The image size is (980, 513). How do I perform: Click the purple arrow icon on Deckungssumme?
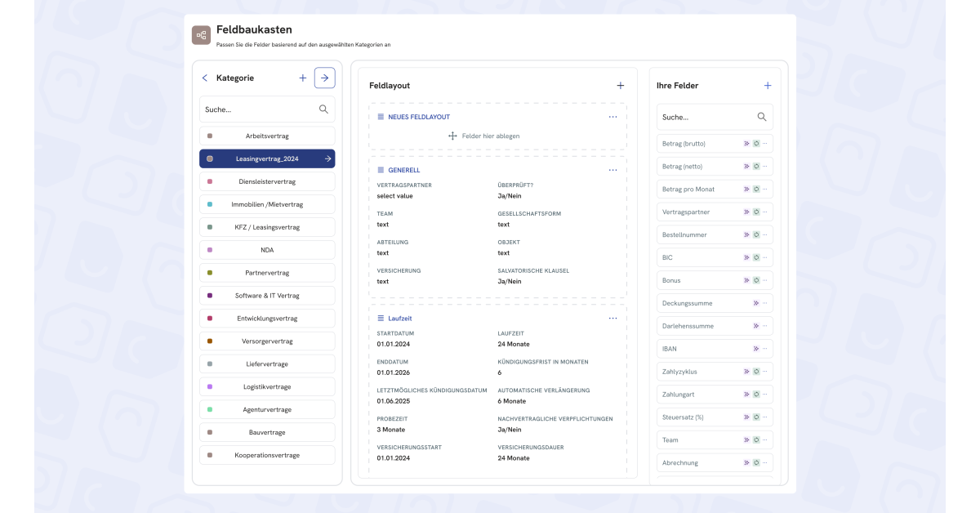[756, 303]
